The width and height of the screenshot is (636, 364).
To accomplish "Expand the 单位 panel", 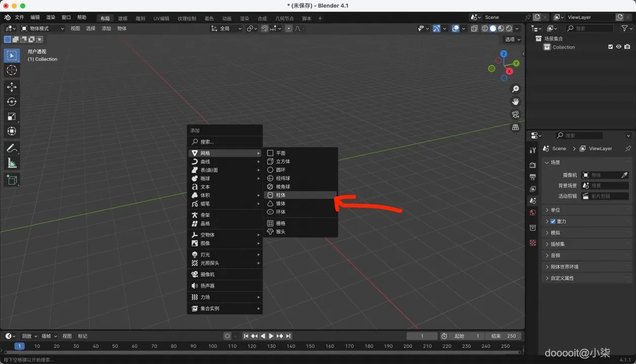I will [x=587, y=210].
